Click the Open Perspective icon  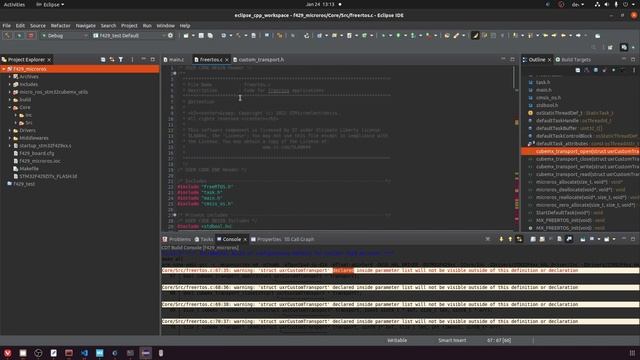[610, 47]
